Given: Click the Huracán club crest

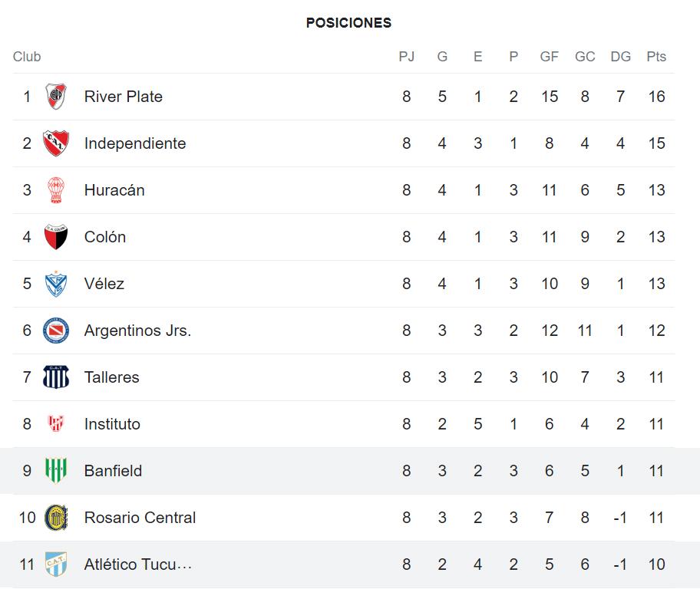Looking at the screenshot, I should (x=56, y=190).
